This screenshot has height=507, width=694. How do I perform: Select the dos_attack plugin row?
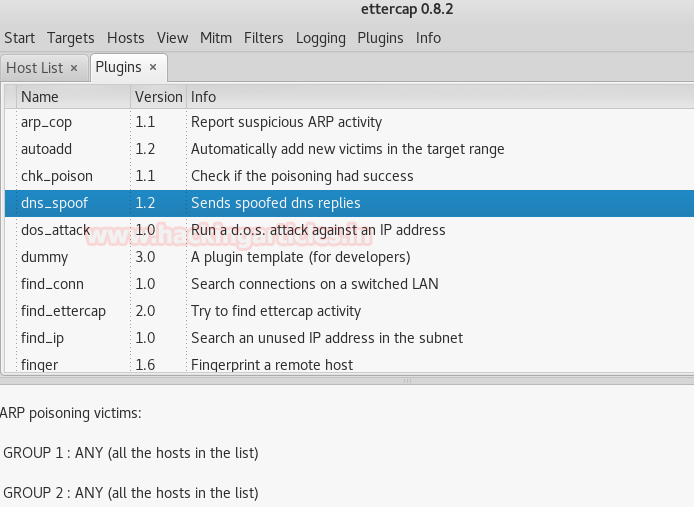[55, 230]
